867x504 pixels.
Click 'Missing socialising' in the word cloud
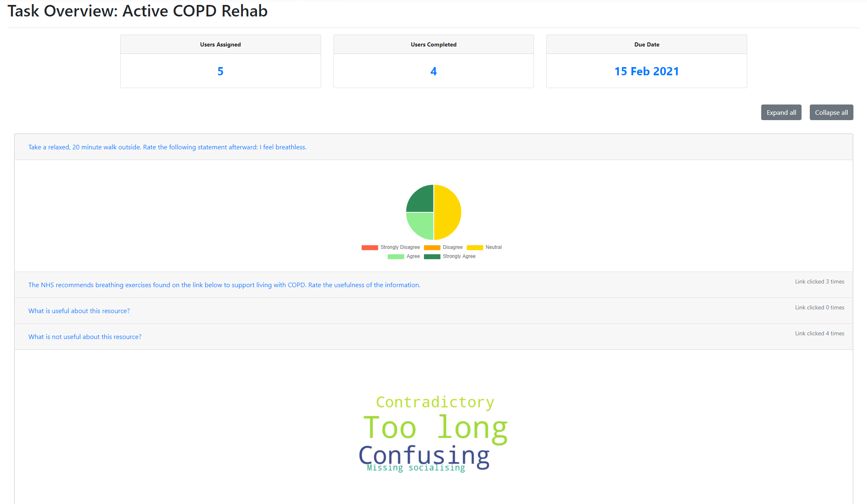click(x=416, y=468)
